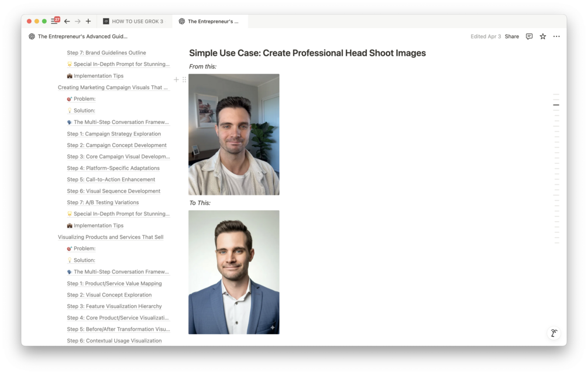Click the six-dot drag handle icon
588x374 pixels.
pos(184,80)
